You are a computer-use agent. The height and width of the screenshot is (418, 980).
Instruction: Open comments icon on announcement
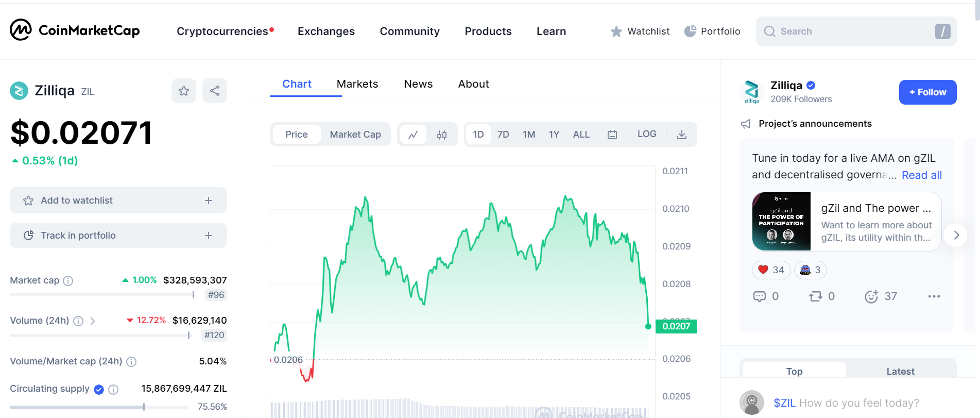click(760, 296)
